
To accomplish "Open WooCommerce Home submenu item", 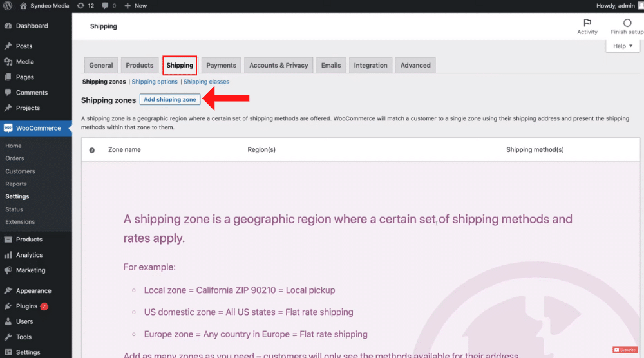I will (x=14, y=146).
